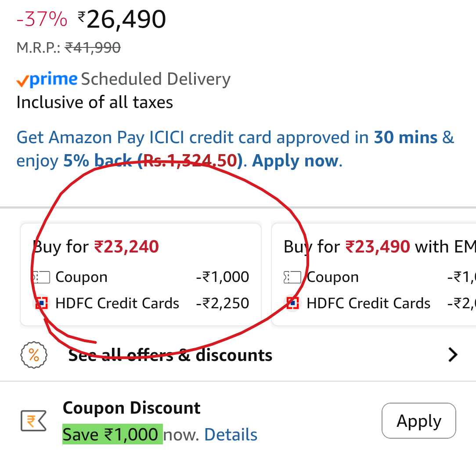Tap the Apply coupon button

click(x=418, y=421)
